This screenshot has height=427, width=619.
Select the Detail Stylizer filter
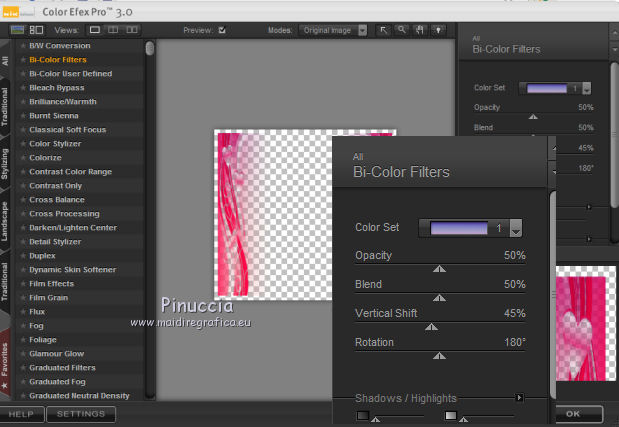tap(55, 242)
